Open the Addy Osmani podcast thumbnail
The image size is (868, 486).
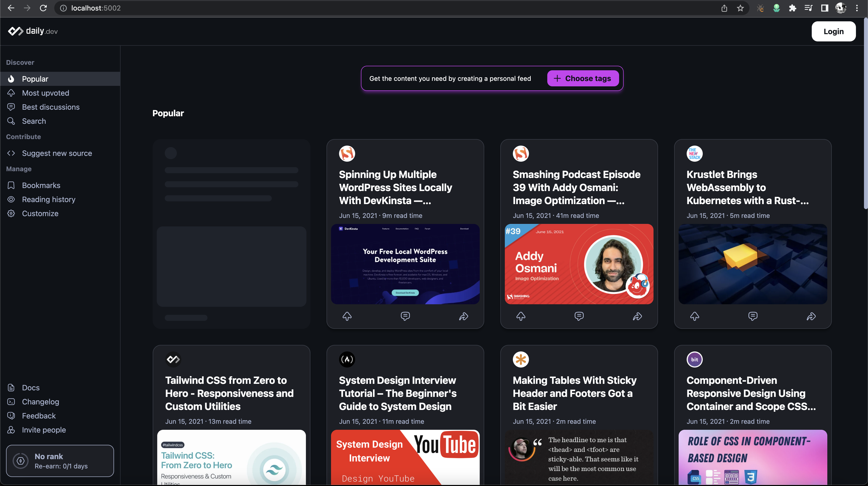point(579,264)
